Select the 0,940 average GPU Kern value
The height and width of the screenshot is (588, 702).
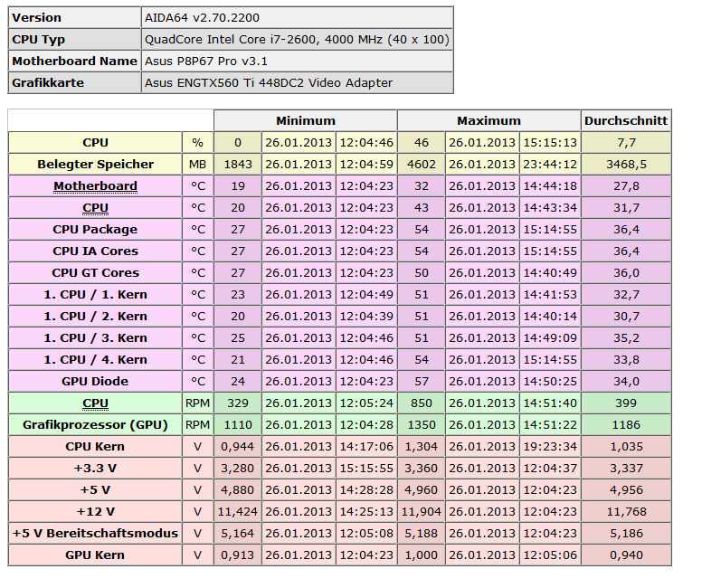point(626,555)
